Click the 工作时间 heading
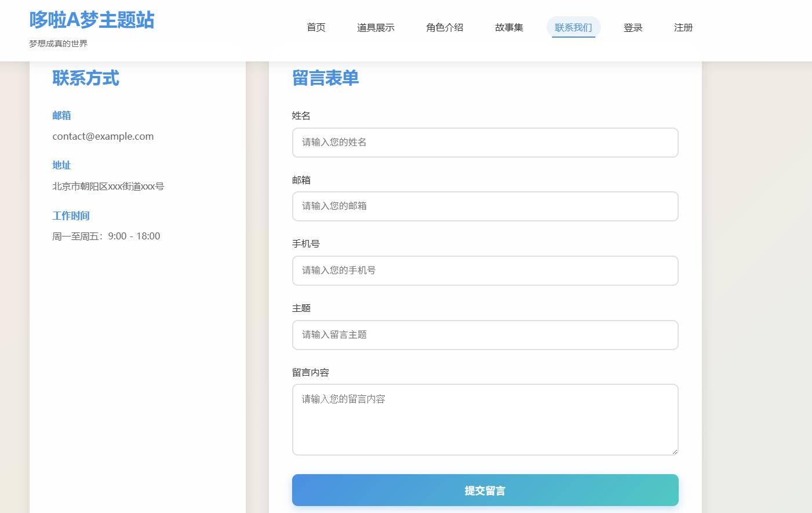The image size is (812, 513). click(x=71, y=216)
